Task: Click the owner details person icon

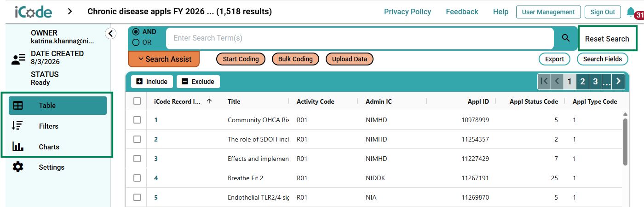Action: [18, 59]
